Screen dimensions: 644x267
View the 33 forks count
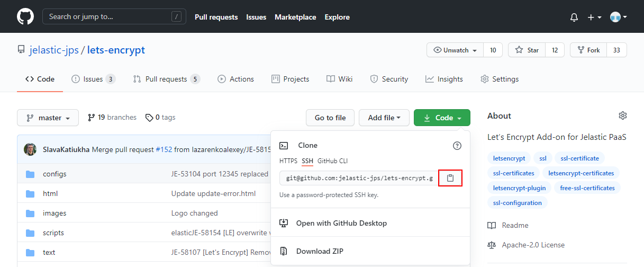point(616,50)
